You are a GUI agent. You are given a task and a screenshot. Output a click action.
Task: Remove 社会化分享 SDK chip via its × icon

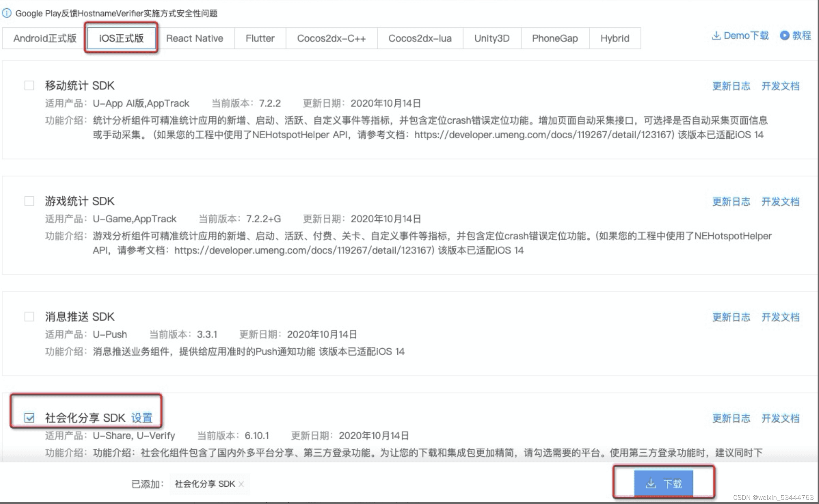coord(242,484)
